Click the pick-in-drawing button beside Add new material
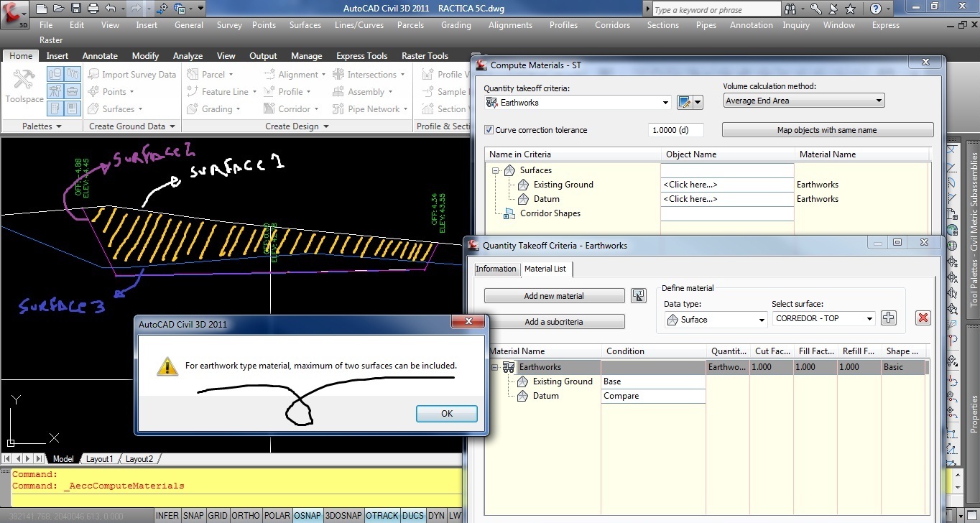This screenshot has height=523, width=980. click(637, 296)
